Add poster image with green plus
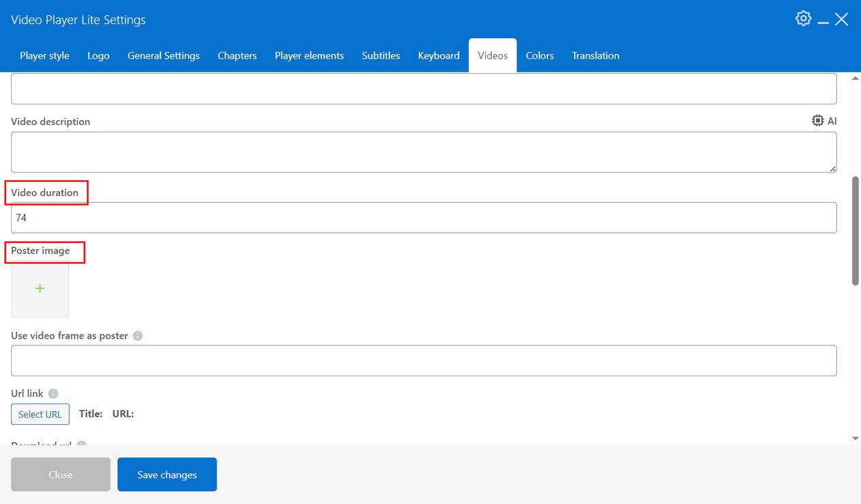Screen dimensions: 861x504 point(40,289)
